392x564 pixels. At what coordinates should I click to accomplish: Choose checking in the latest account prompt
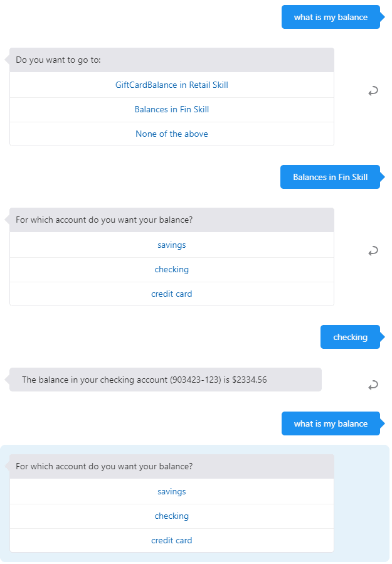coord(171,516)
